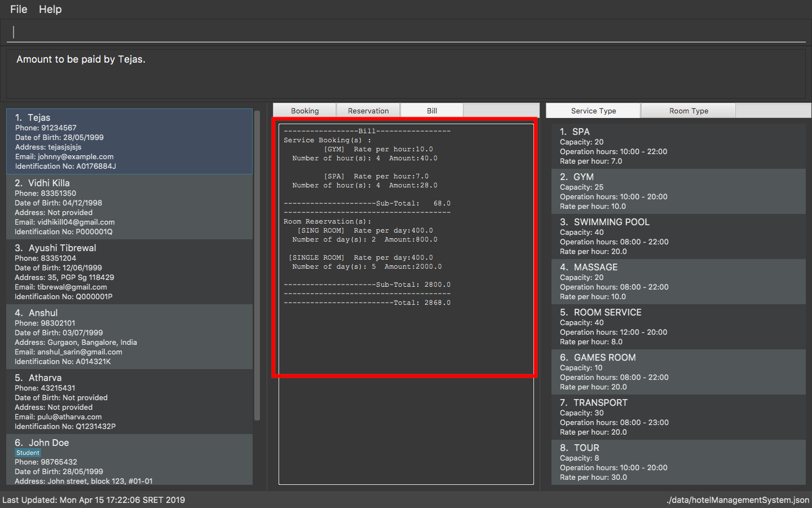Click GYM operation hours 10:00 - 20:00
812x508 pixels.
(x=614, y=196)
